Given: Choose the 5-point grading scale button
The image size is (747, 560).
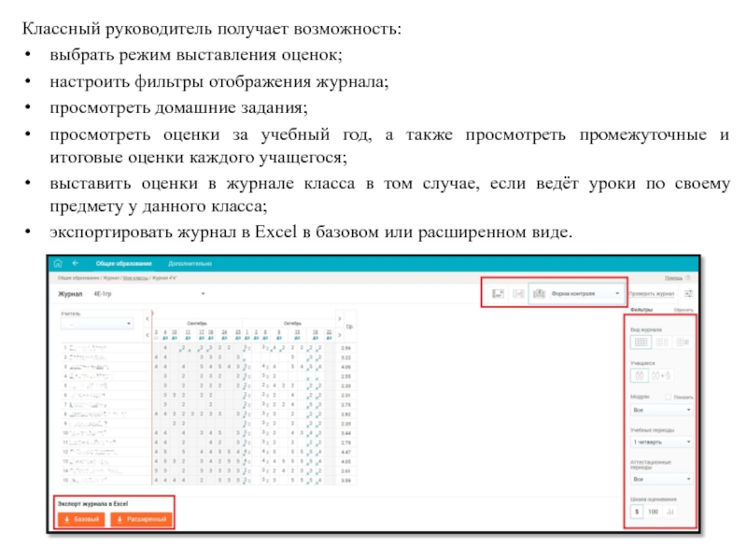Looking at the screenshot, I should click(x=638, y=511).
